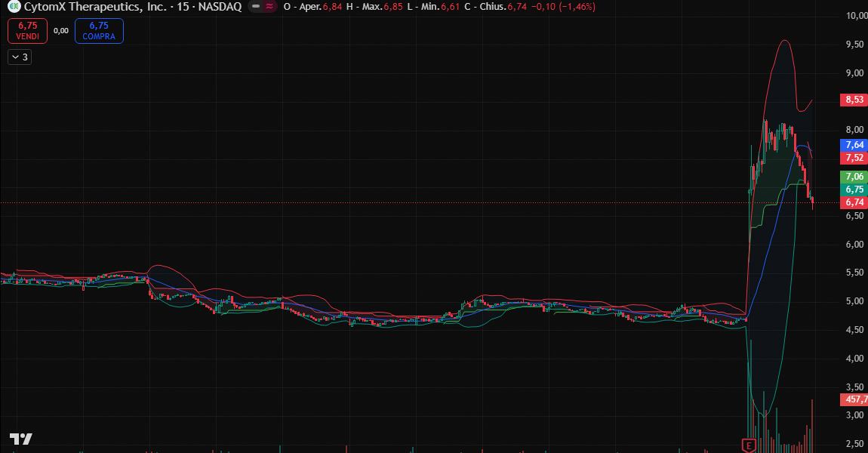Click the pink wavy data-status icon
This screenshot has width=868, height=453.
coord(269,7)
